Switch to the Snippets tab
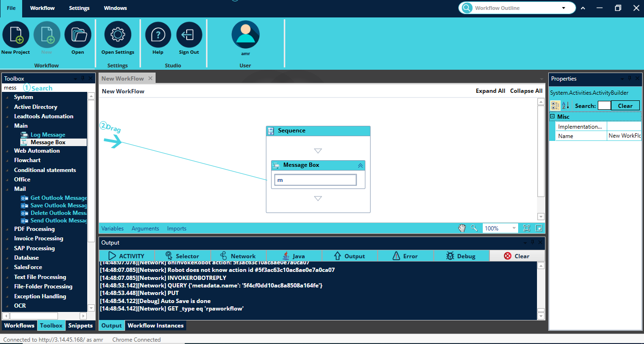The image size is (644, 344). click(80, 326)
